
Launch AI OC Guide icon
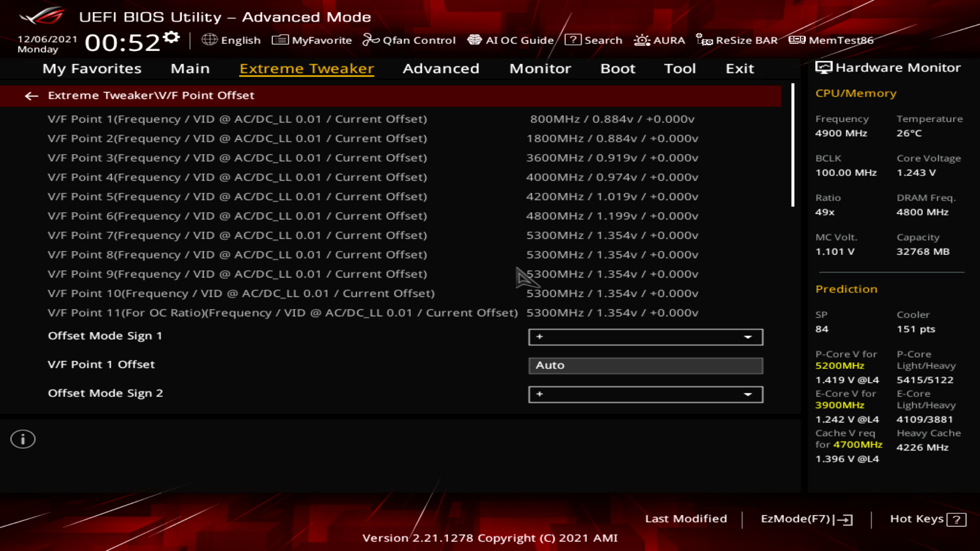click(475, 40)
